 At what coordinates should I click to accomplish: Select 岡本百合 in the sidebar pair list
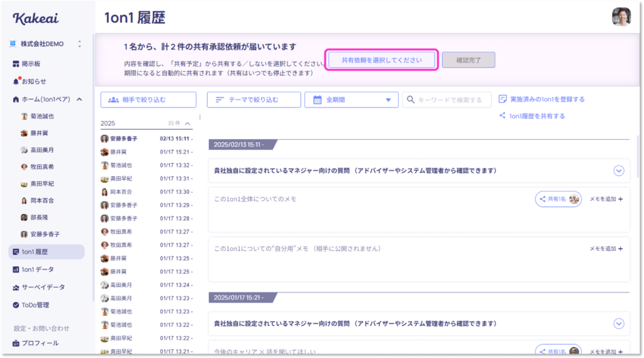click(37, 201)
